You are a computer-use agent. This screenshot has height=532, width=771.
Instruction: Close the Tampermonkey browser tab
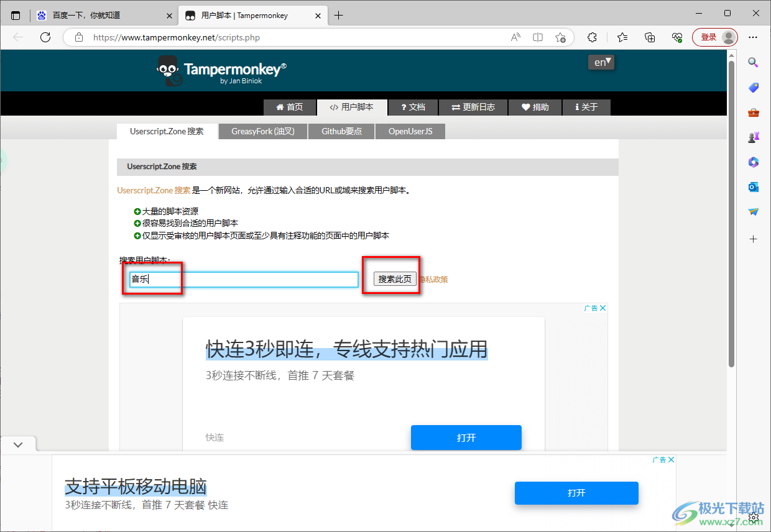[x=318, y=16]
